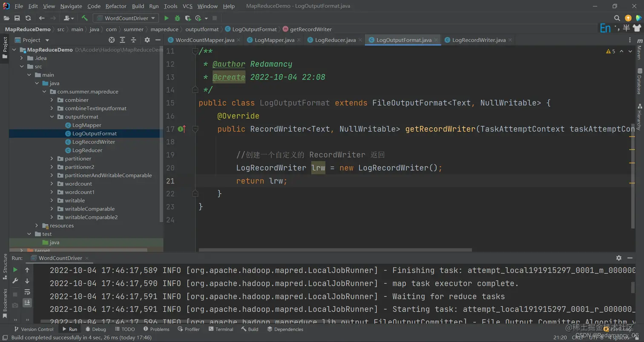Collapse the outputformat package
The height and width of the screenshot is (342, 644).
(52, 117)
